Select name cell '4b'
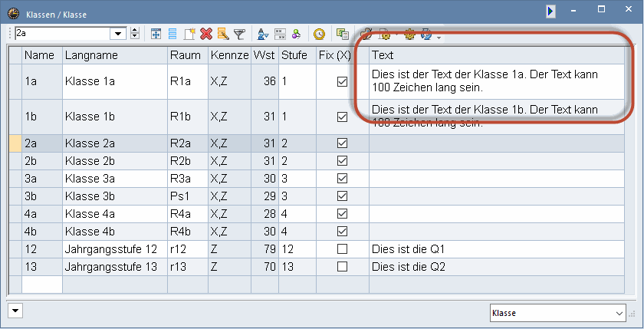The image size is (644, 329). click(x=42, y=232)
